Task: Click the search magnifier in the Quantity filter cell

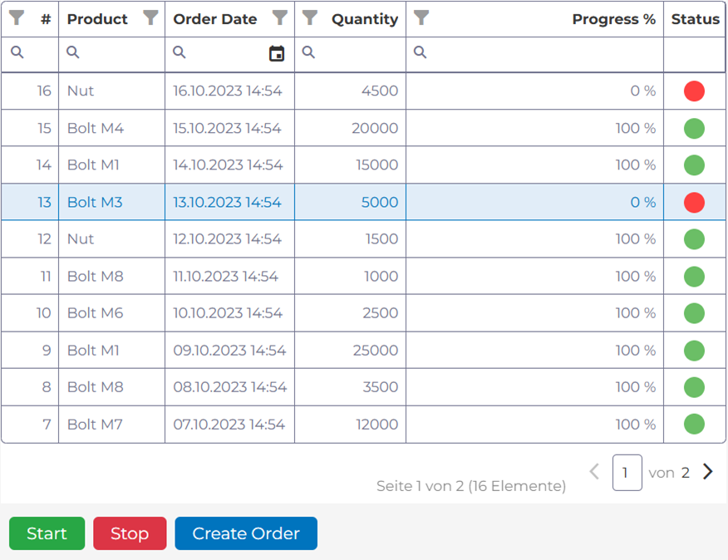Action: click(x=308, y=52)
